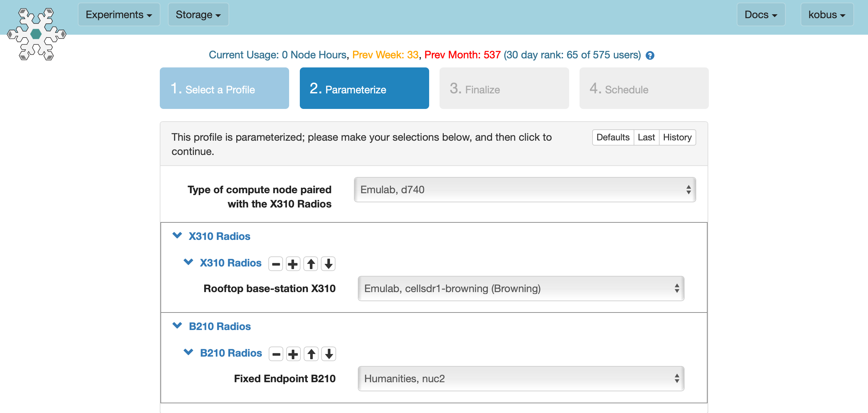
Task: Select Fixed Endpoint B210 Humanities nuc2
Action: [x=521, y=379]
